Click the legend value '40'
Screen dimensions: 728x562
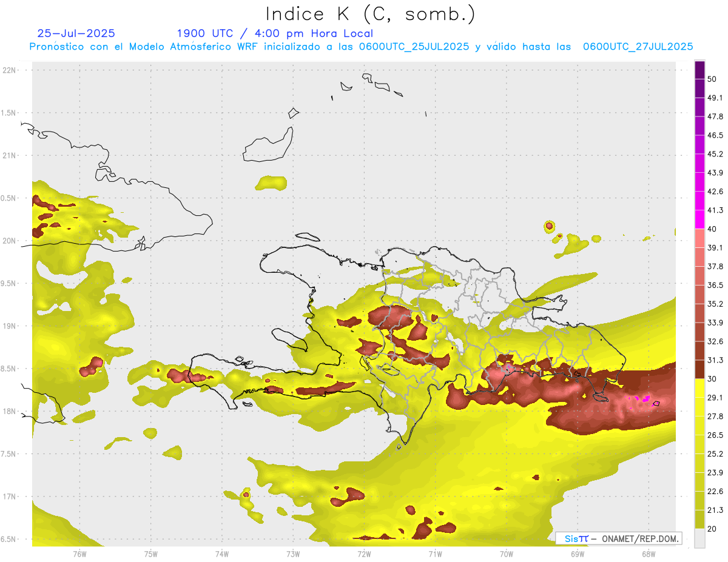pos(712,229)
